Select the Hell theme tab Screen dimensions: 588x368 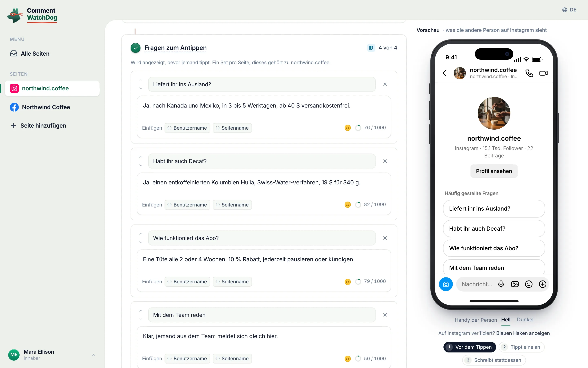point(506,320)
